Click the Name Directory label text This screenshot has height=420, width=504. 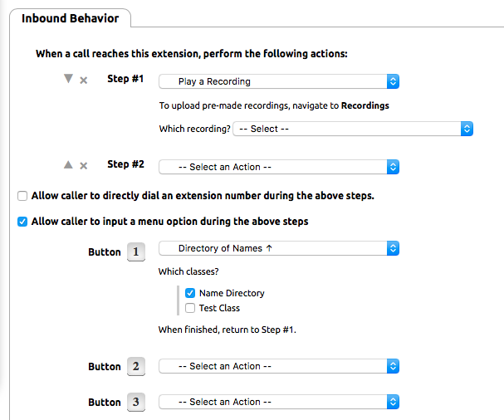232,293
